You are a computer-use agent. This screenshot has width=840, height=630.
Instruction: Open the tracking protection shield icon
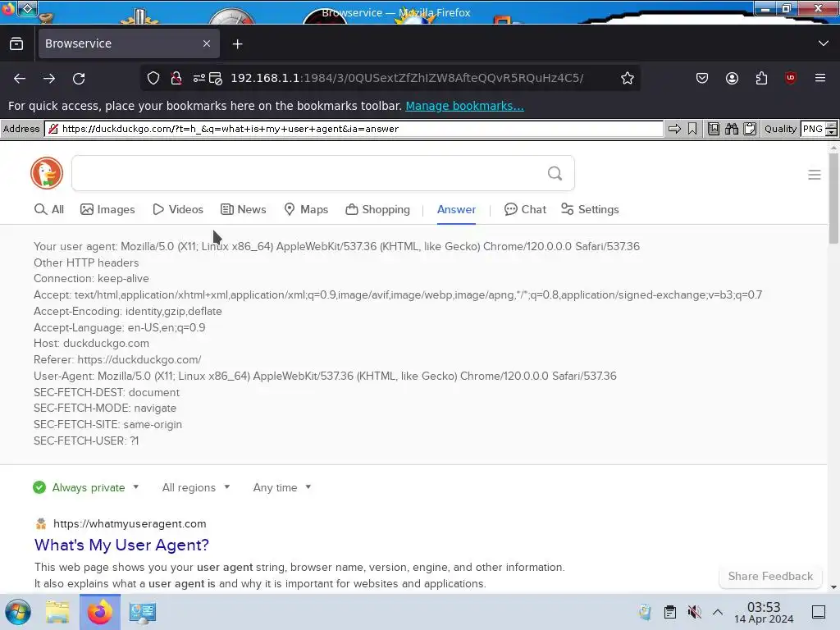153,78
